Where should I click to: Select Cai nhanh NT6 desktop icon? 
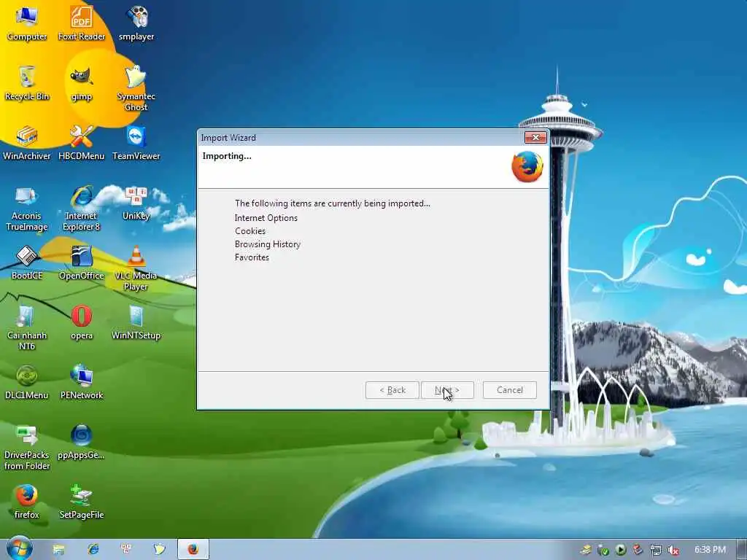(x=27, y=328)
